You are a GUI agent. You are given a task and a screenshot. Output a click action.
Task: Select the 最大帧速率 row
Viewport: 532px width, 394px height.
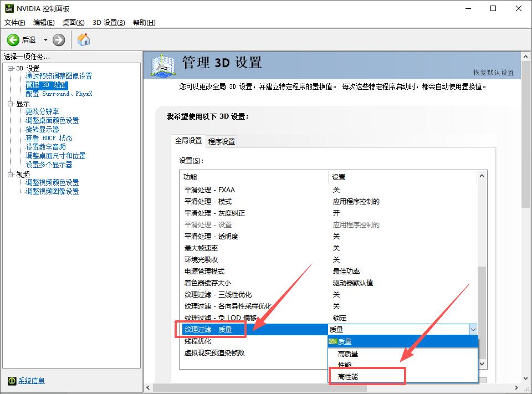coord(328,248)
